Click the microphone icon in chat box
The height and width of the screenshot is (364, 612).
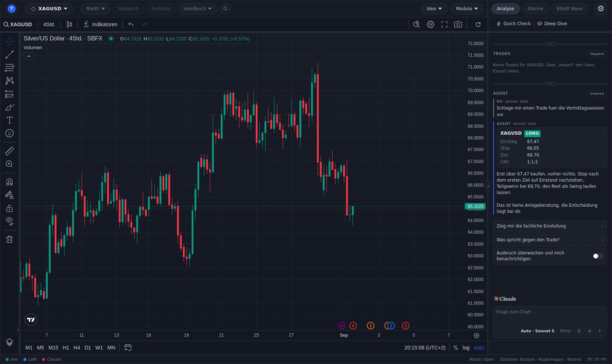pos(579,331)
